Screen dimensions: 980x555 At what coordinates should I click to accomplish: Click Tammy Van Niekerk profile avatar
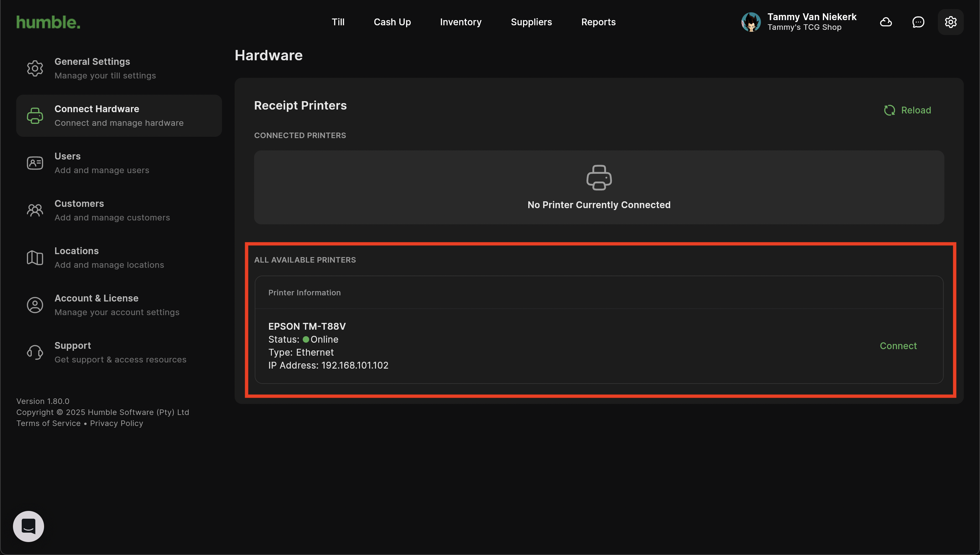pos(751,22)
